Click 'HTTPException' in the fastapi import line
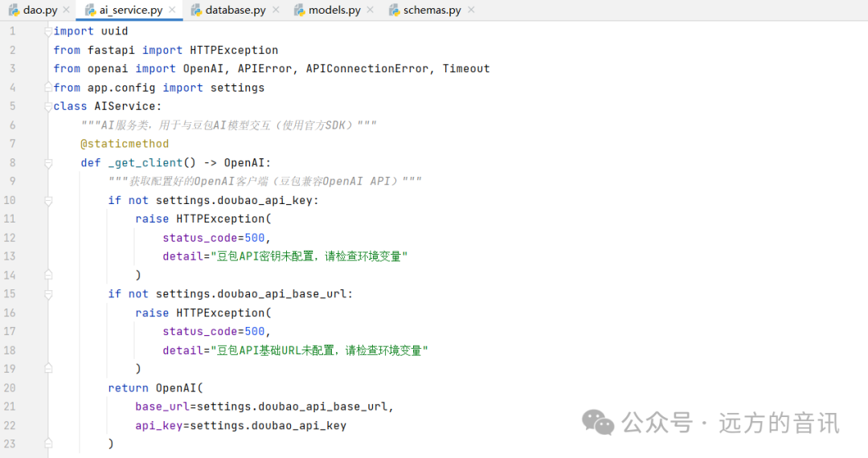868x458 pixels. [234, 51]
